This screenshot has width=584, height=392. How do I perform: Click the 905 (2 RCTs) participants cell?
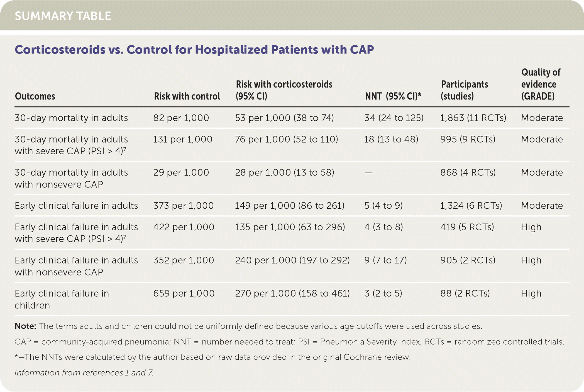coord(468,260)
